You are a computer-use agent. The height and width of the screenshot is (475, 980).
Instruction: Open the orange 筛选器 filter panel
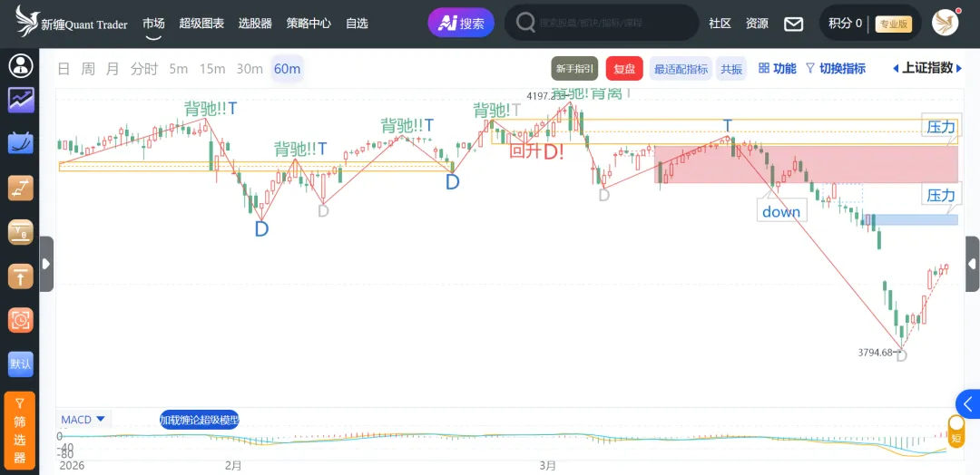tap(20, 431)
